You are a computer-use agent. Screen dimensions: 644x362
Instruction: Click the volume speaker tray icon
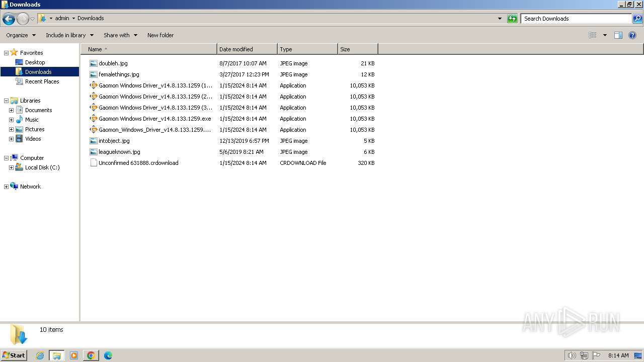[x=572, y=355]
